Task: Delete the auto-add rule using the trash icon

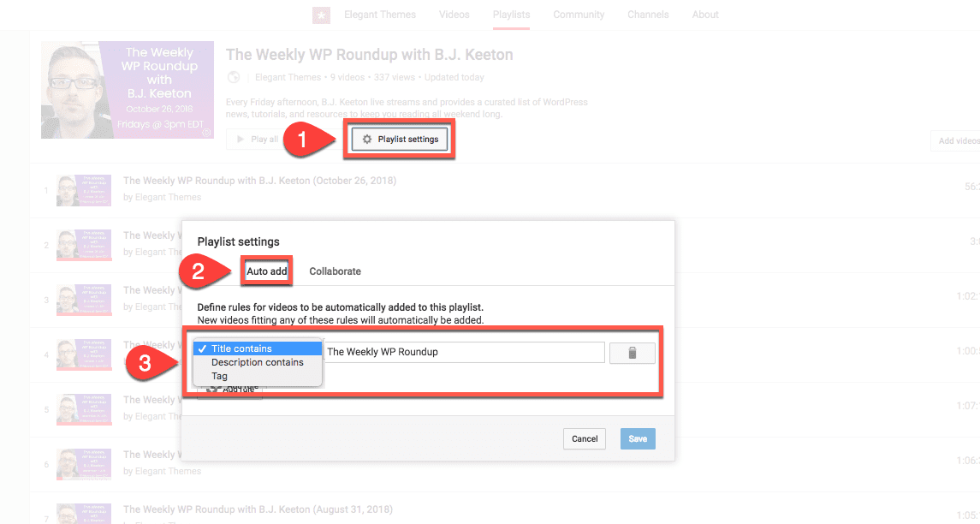Action: click(632, 352)
